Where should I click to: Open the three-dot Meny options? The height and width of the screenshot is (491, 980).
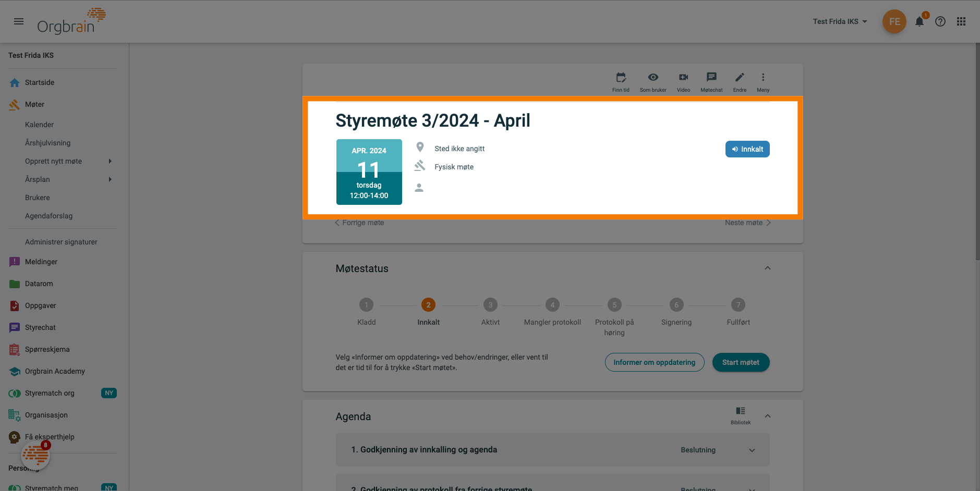[x=763, y=78]
